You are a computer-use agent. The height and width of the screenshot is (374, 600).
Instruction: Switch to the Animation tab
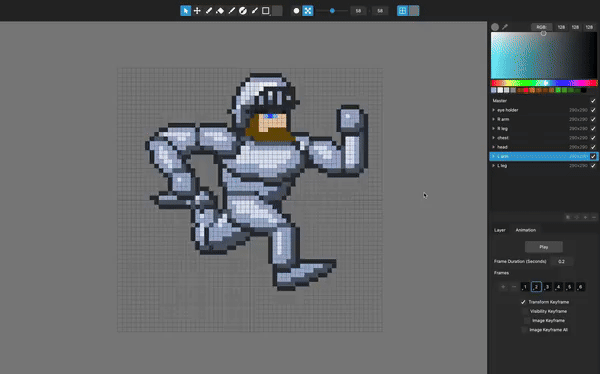tap(526, 230)
